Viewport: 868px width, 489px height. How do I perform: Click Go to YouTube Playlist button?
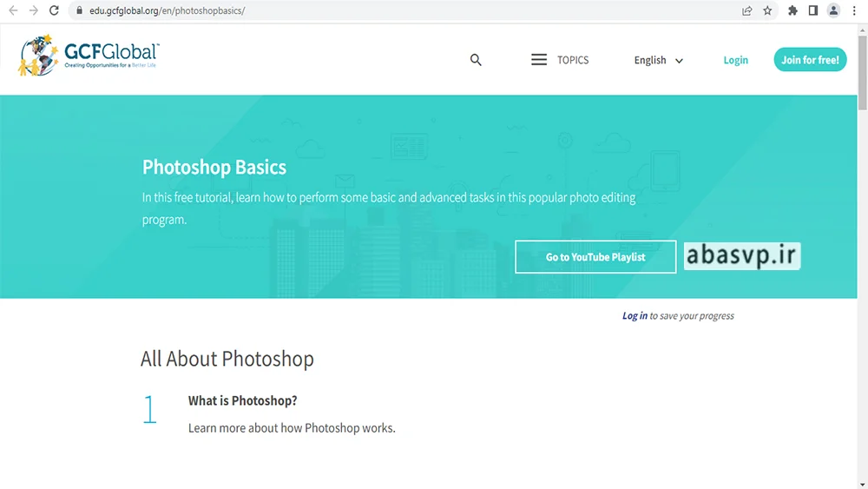point(595,257)
